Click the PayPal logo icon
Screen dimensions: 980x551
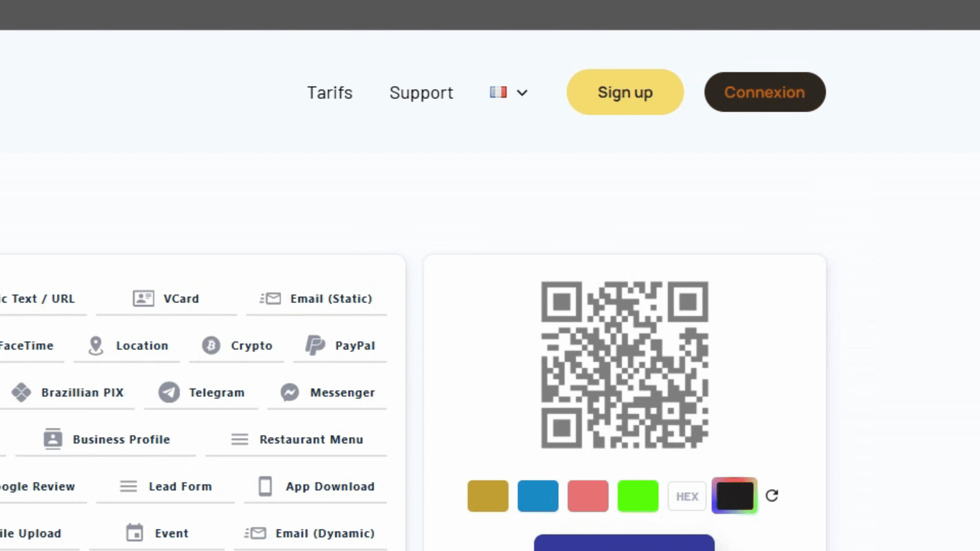(x=315, y=345)
